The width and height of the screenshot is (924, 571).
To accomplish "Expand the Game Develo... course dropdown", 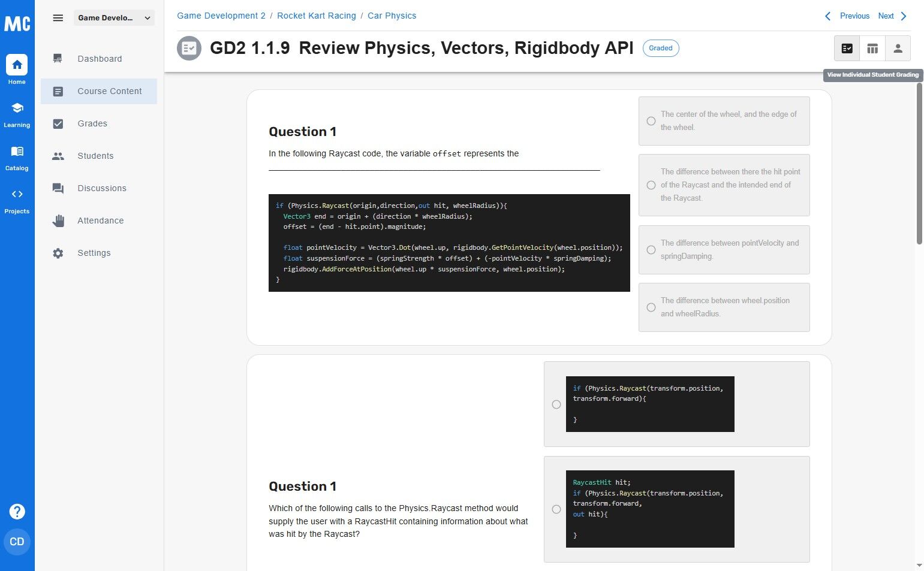I will [x=114, y=18].
